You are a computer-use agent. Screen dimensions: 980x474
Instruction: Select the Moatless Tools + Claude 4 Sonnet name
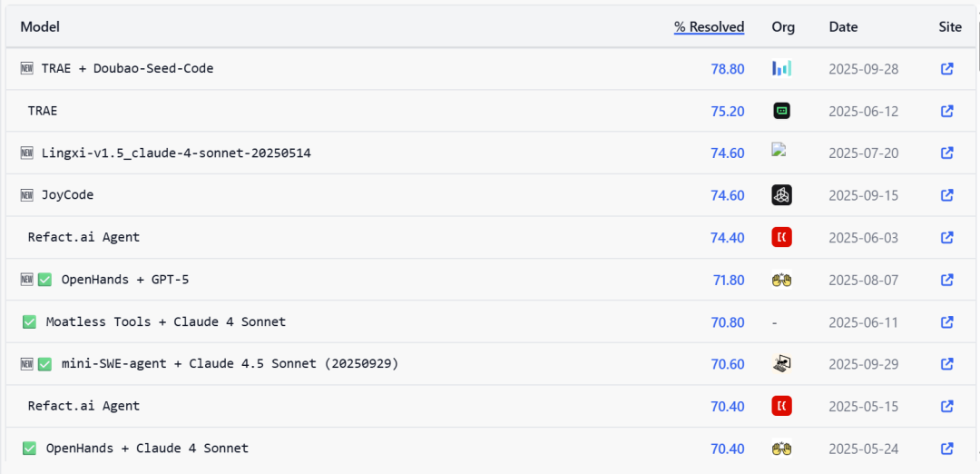click(x=166, y=321)
